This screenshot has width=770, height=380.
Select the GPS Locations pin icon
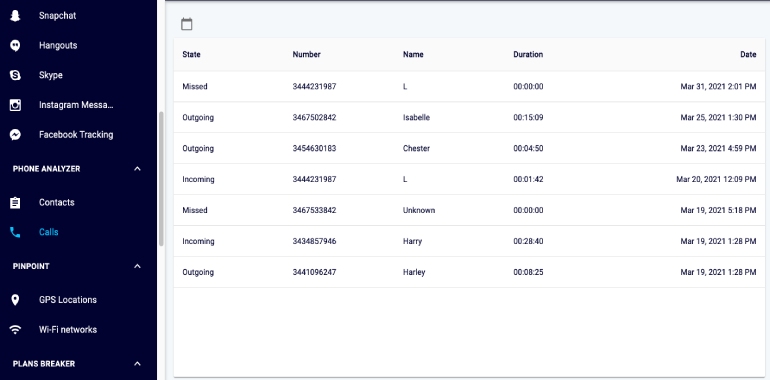click(15, 300)
